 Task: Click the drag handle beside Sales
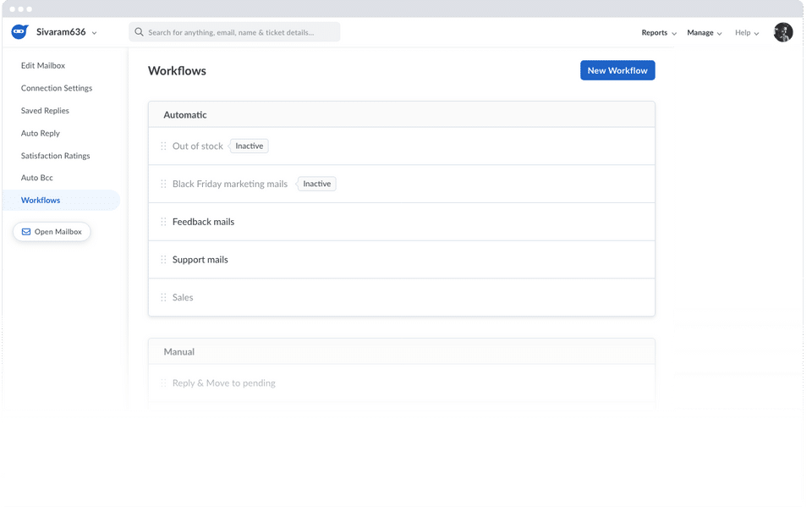pyautogui.click(x=163, y=298)
